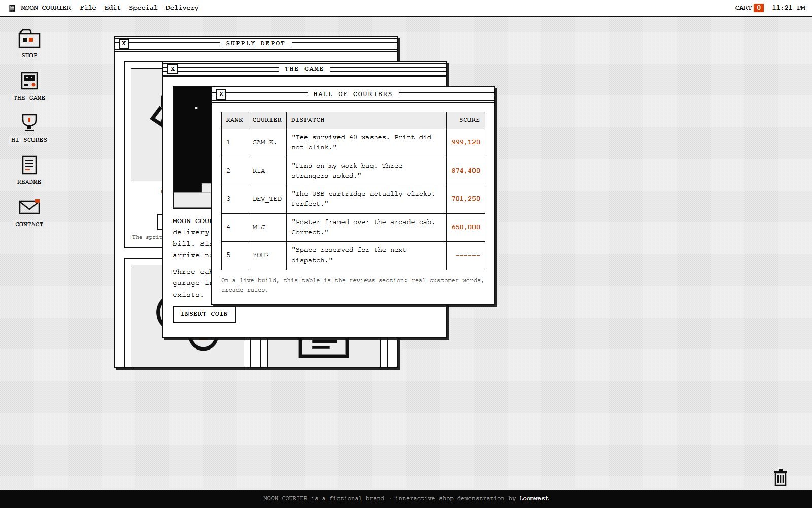This screenshot has width=812, height=508.
Task: Click the game screen in The Game window
Action: coord(192,147)
